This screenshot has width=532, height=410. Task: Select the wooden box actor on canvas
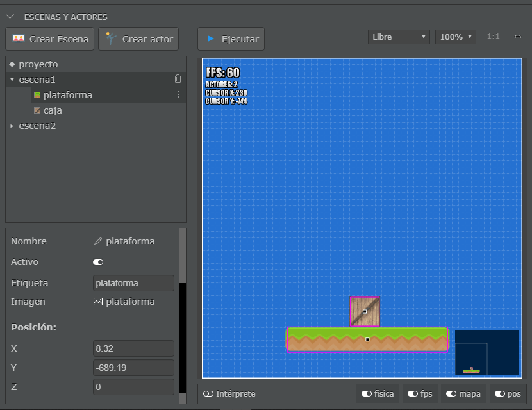point(365,311)
